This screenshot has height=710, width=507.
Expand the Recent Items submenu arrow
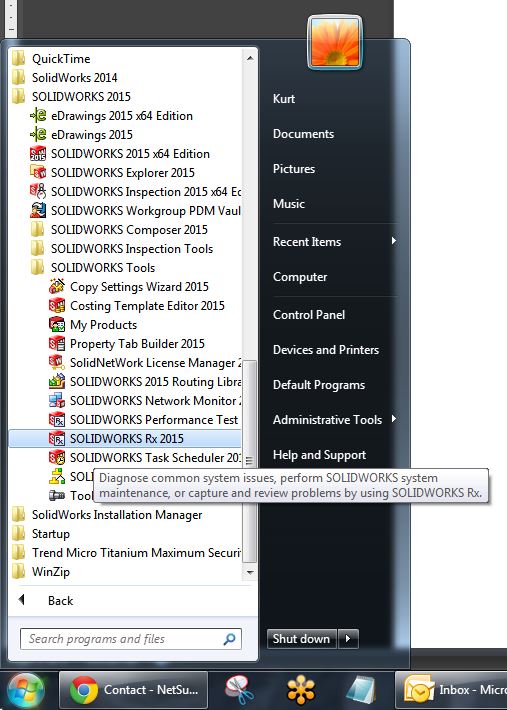tap(394, 241)
